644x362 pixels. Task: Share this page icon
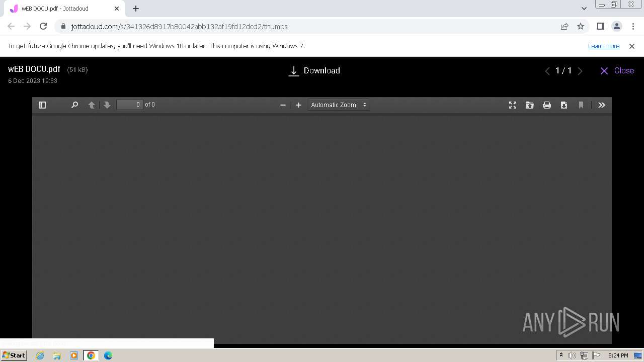click(565, 26)
